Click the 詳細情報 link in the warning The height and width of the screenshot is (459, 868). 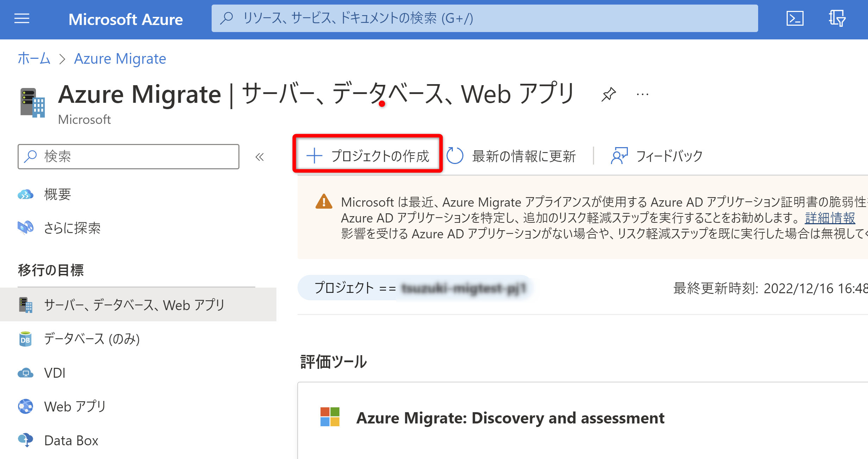click(830, 218)
